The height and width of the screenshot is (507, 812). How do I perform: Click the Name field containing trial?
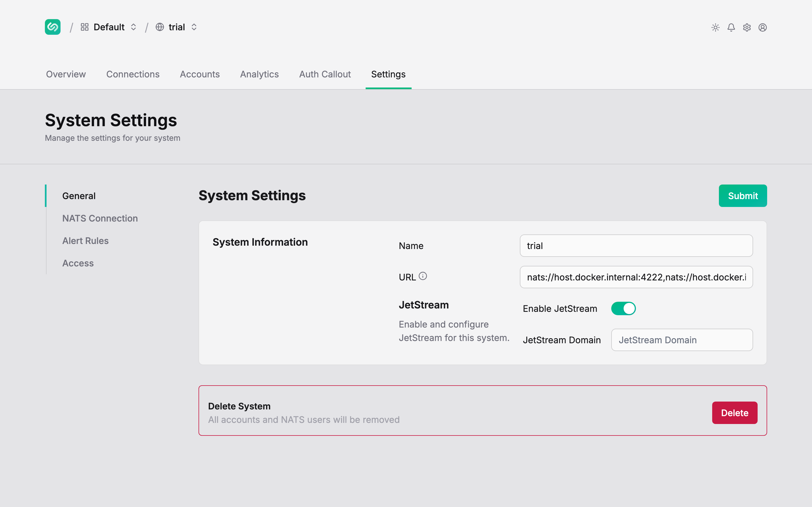pos(636,246)
